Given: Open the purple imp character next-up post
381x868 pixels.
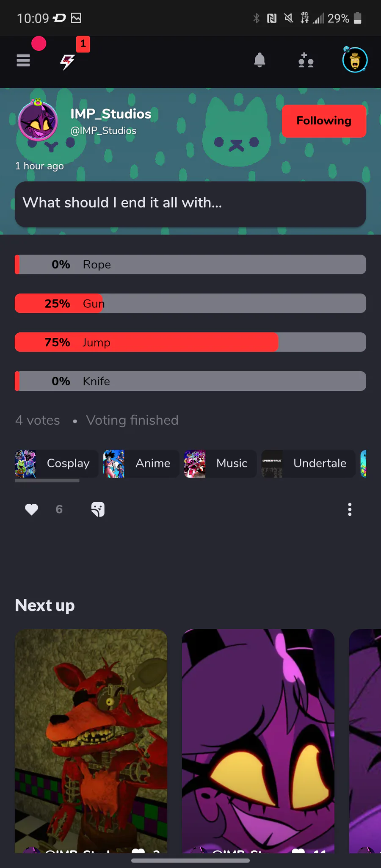Looking at the screenshot, I should [x=258, y=741].
